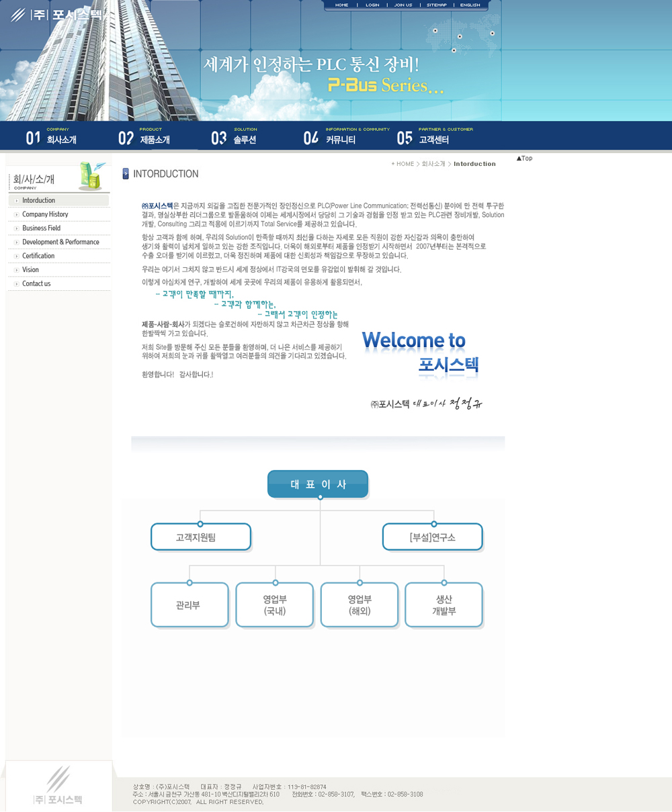Go to Certification sidebar page
The image size is (672, 812).
click(x=38, y=256)
